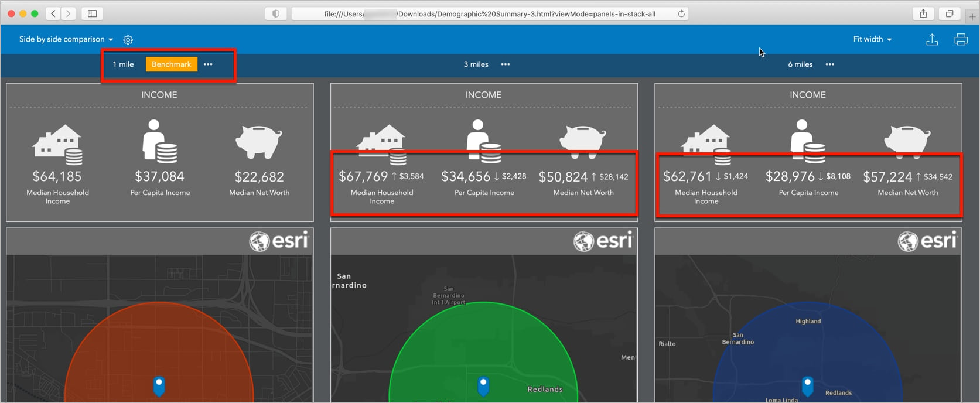Viewport: 980px width, 403px height.
Task: Open the Fit width zoom dropdown
Action: (872, 39)
